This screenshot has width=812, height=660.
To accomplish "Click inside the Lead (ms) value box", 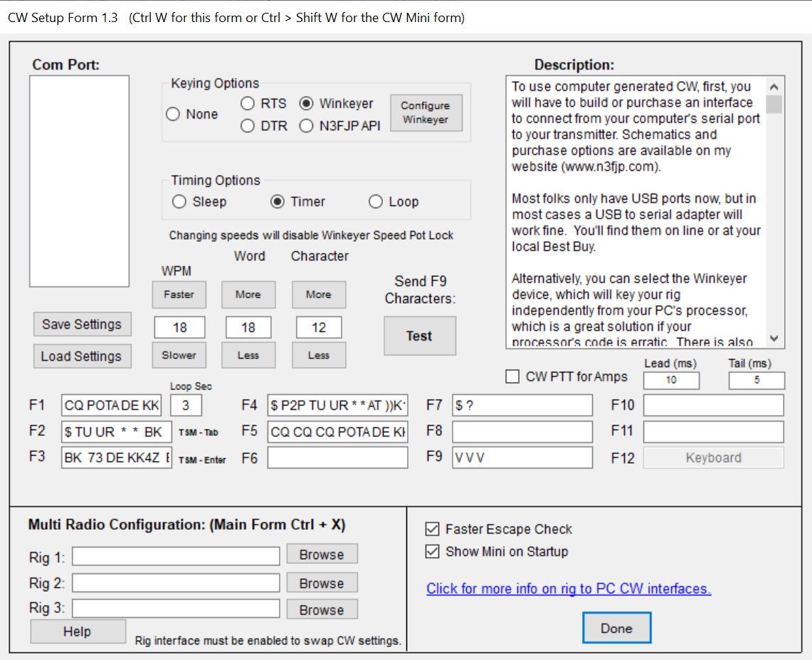I will click(x=670, y=380).
